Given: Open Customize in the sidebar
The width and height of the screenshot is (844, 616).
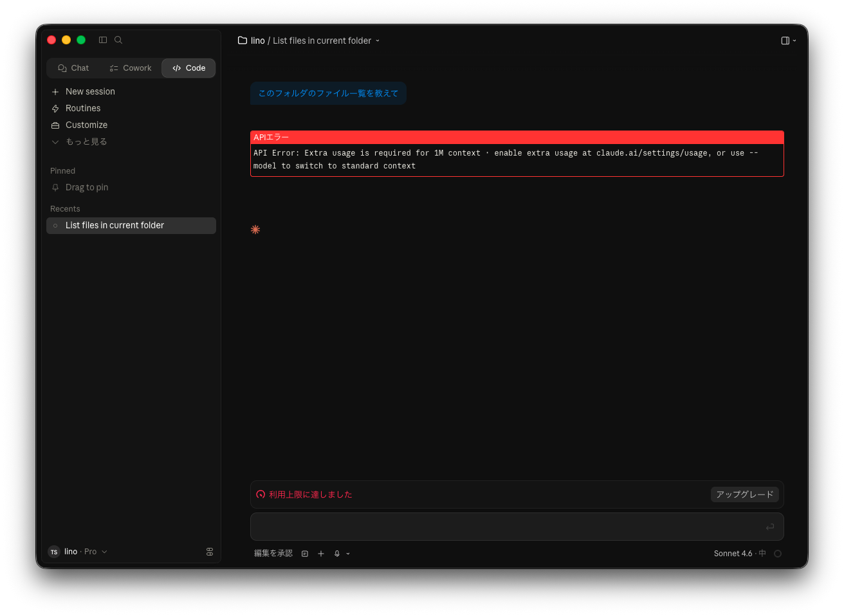Looking at the screenshot, I should (x=131, y=125).
